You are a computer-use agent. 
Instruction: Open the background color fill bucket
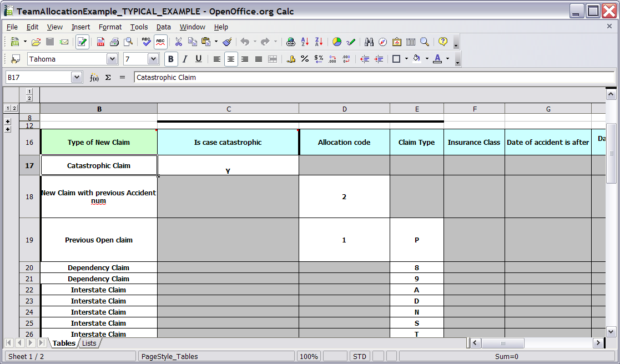click(416, 59)
